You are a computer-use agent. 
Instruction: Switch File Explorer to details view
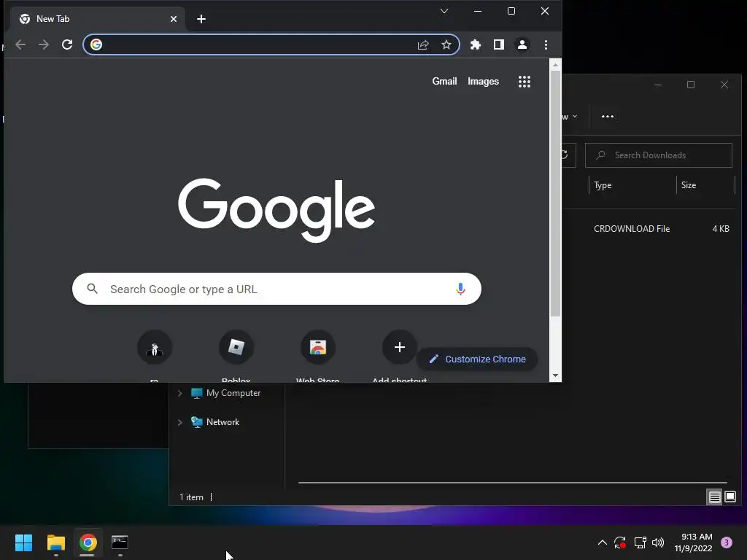[x=715, y=497]
